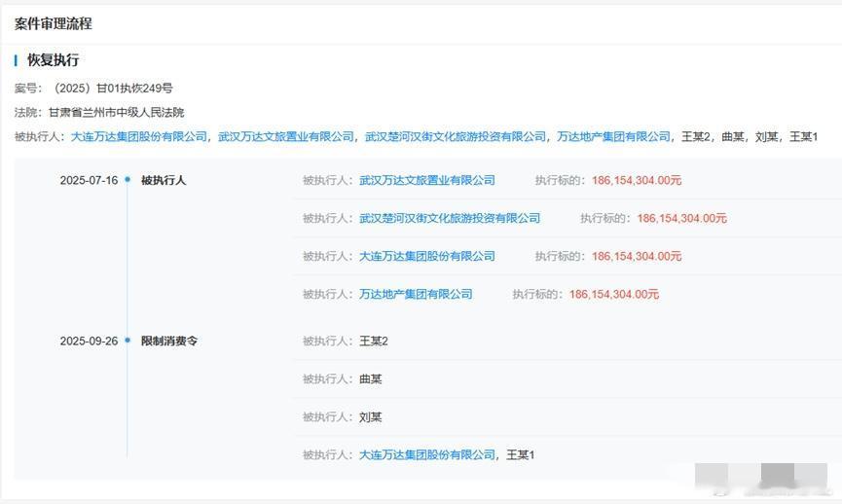Viewport: 842px width, 504px height.
Task: Click the amount 186,154,304.00元 for 武汉万达文旅置业
Action: 637,180
